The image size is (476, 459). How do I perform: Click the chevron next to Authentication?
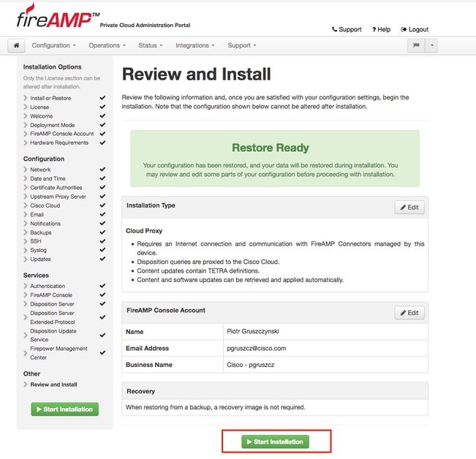26,286
